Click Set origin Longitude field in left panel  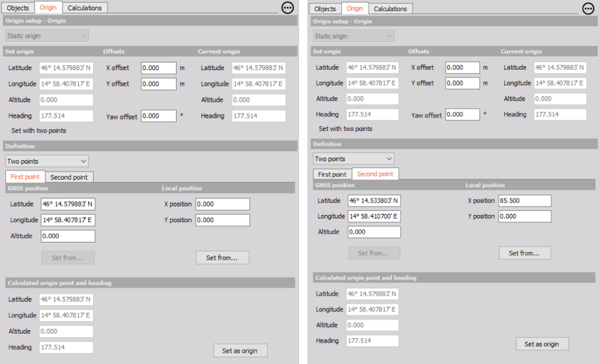67,84
